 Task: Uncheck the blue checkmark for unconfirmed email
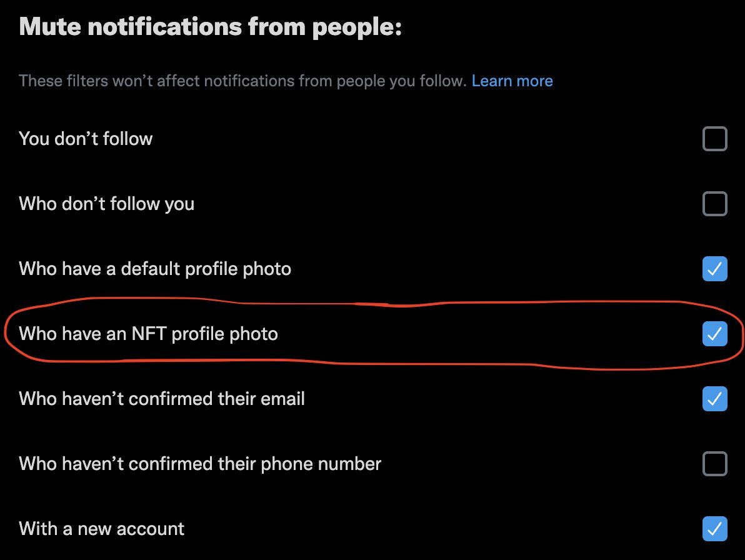[x=714, y=399]
